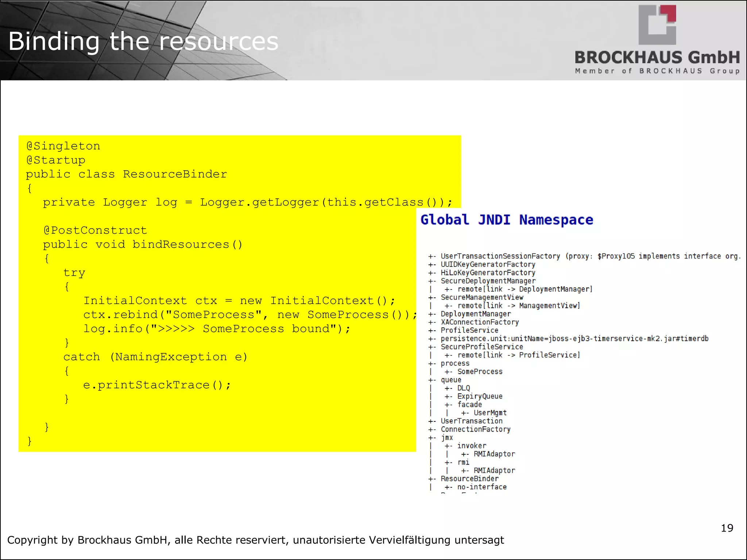Click the slide number 19
Viewport: 747px width, 560px height.
pos(727,528)
